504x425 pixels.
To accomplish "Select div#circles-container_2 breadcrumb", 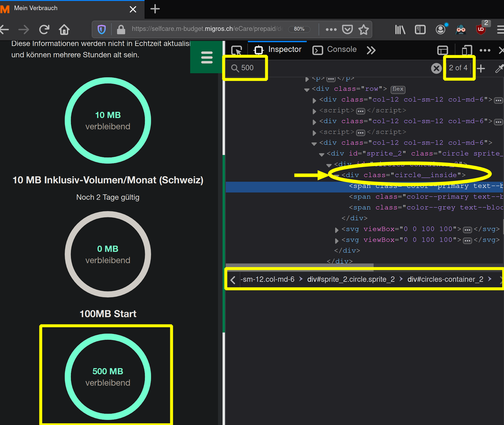I will (x=445, y=279).
